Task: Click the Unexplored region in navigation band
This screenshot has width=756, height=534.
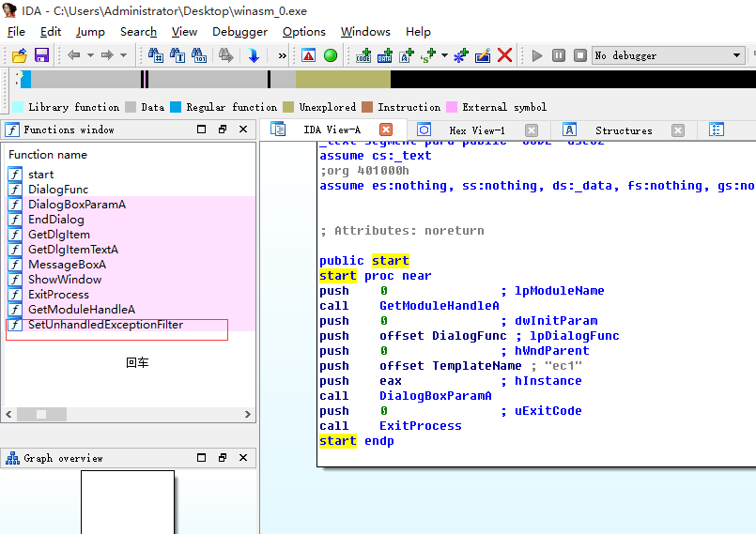Action: (x=343, y=80)
